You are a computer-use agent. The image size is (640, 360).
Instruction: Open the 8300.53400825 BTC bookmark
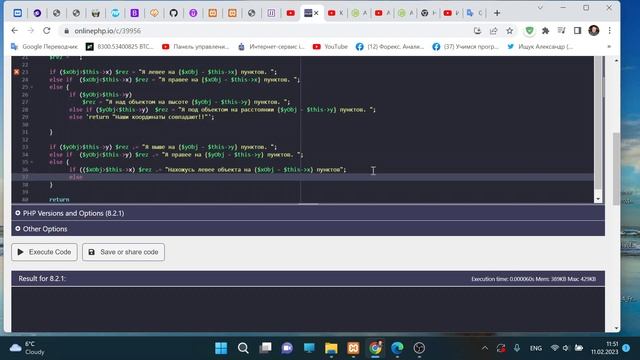click(120, 47)
